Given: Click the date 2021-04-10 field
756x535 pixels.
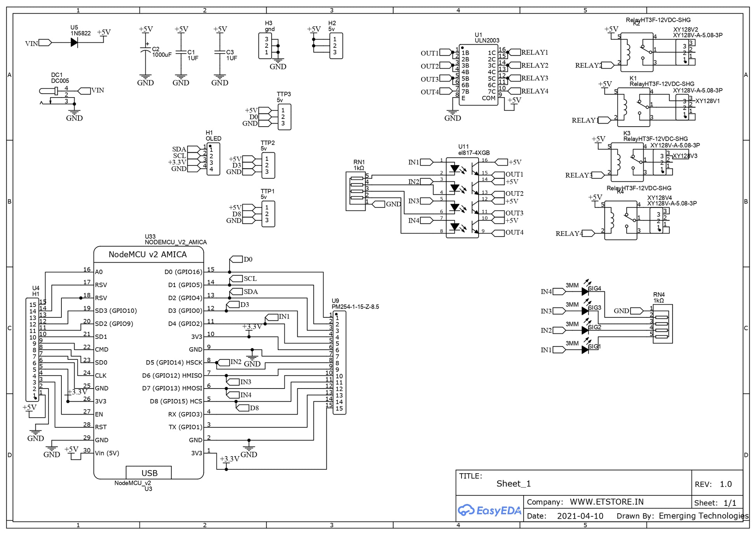Looking at the screenshot, I should 580,516.
